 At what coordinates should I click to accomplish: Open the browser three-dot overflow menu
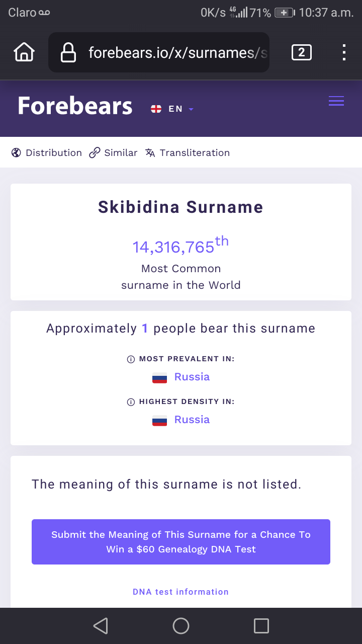[x=344, y=52]
